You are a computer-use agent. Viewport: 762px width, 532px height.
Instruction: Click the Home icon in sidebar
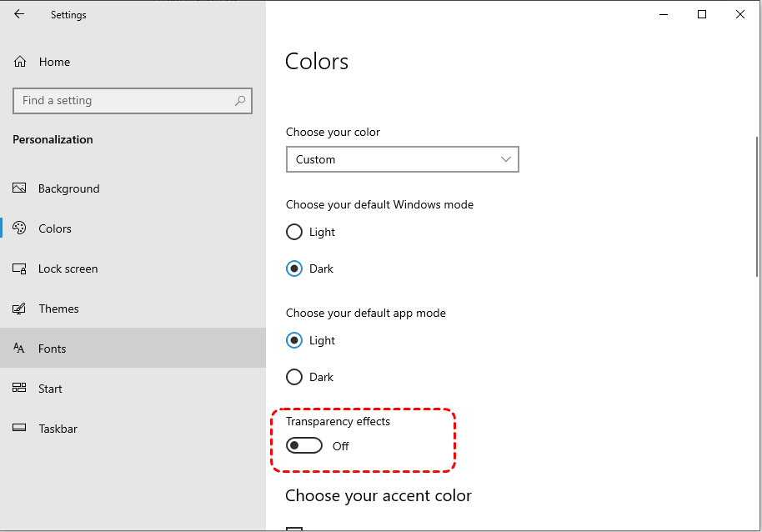point(20,62)
